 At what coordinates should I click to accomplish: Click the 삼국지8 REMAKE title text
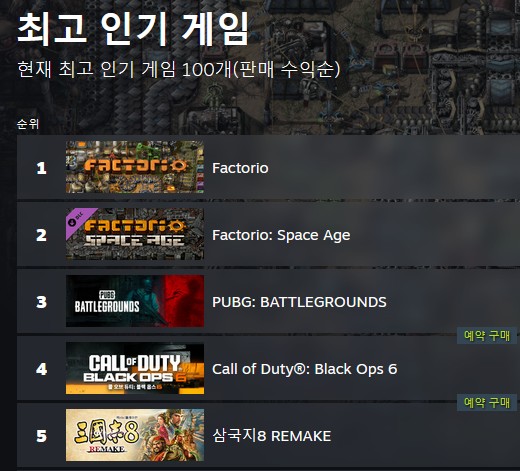click(272, 436)
